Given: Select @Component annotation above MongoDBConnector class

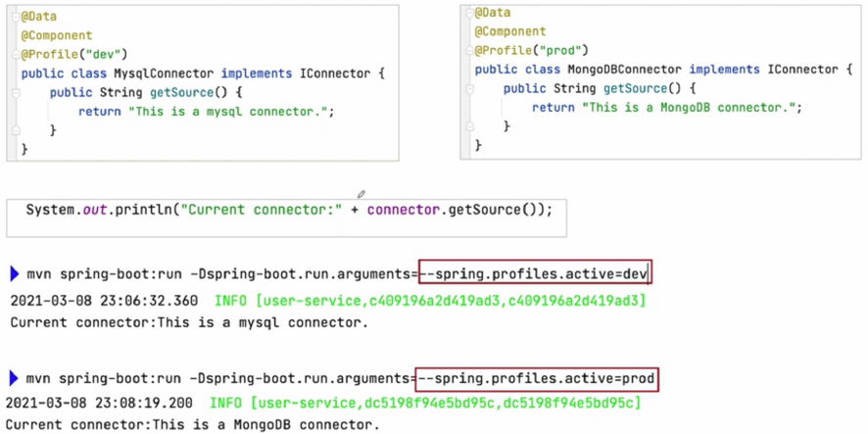Looking at the screenshot, I should [x=510, y=31].
